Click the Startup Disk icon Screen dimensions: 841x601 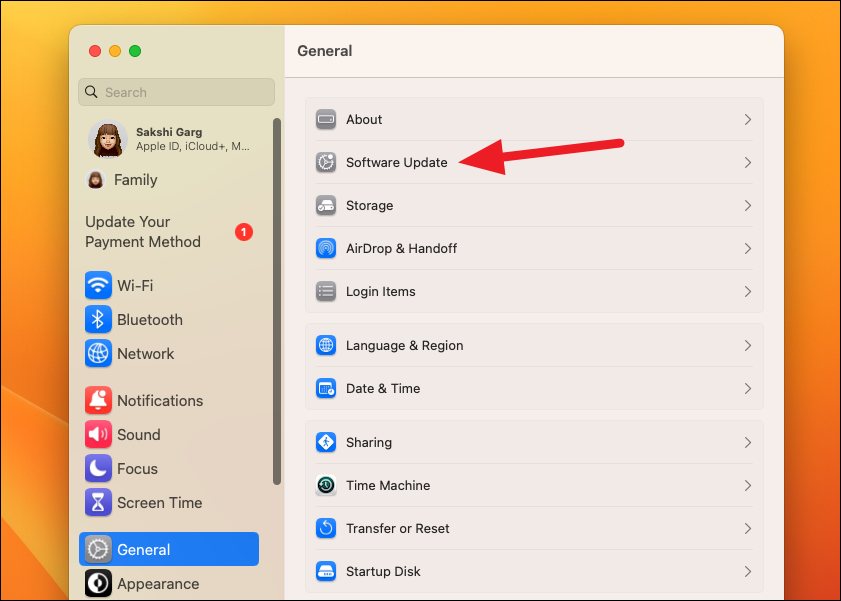pyautogui.click(x=326, y=572)
